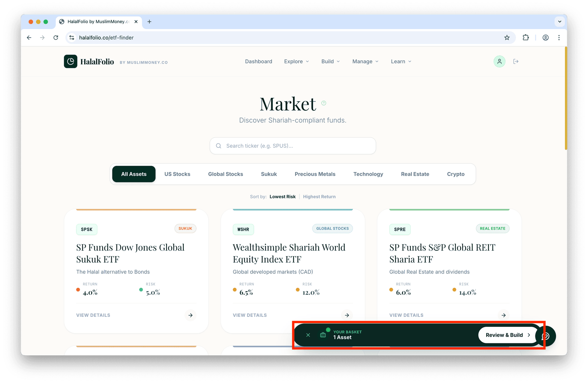The height and width of the screenshot is (383, 588).
Task: Open the chat support bubble icon
Action: [546, 336]
